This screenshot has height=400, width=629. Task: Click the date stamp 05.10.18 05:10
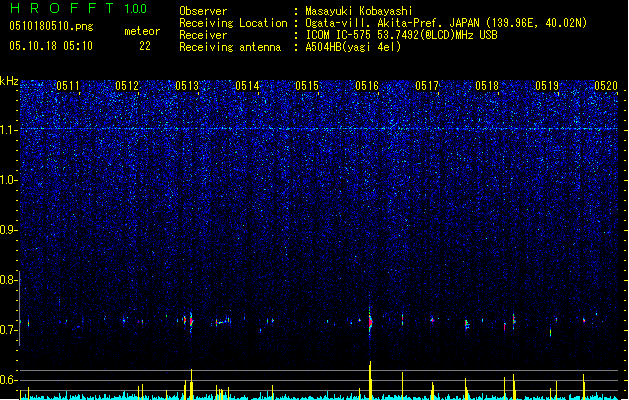(x=51, y=46)
